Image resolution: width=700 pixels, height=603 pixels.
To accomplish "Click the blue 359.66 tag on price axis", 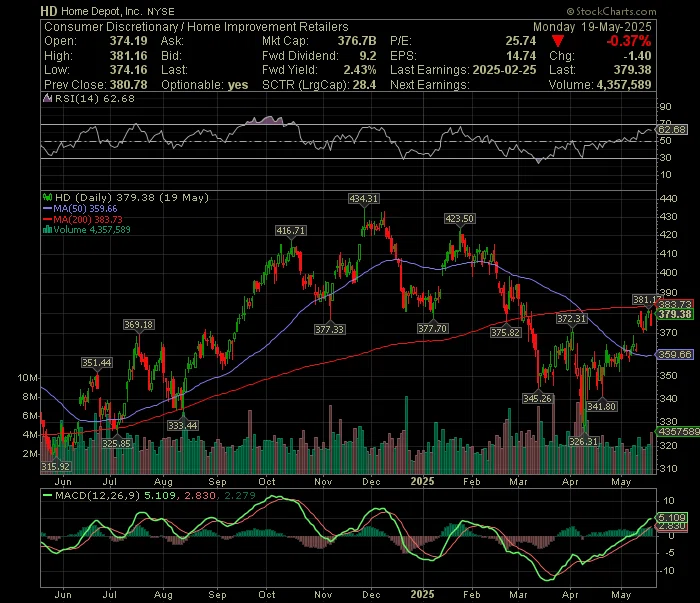I will [675, 354].
